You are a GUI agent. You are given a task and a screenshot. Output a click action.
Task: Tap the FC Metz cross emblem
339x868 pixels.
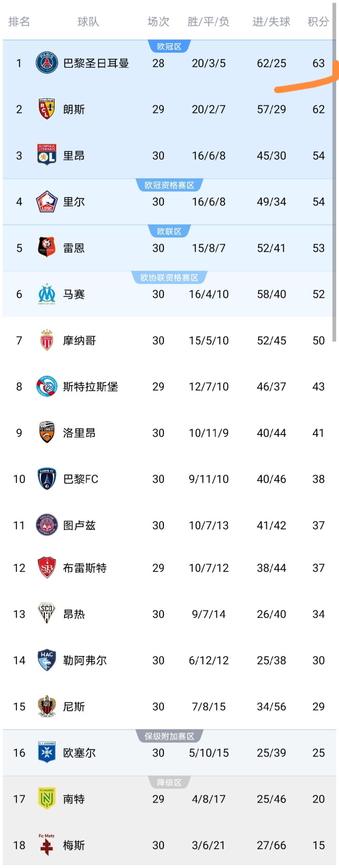47,845
